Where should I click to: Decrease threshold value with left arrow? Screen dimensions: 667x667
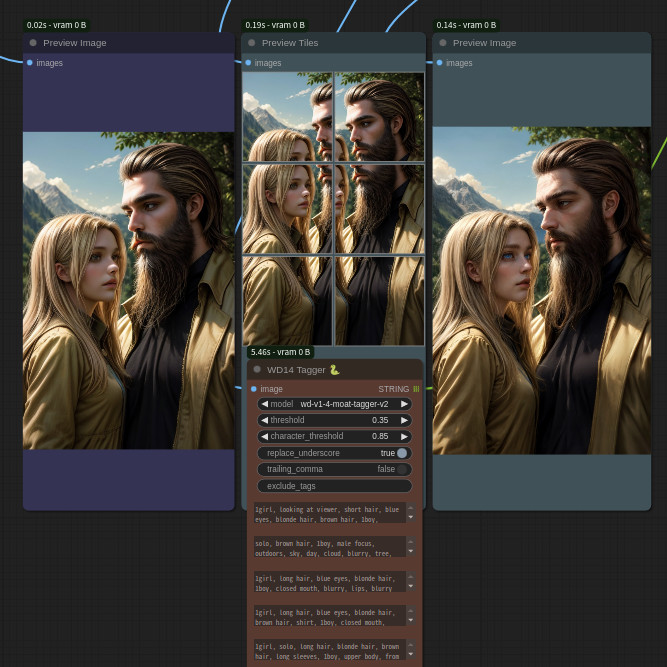coord(264,420)
